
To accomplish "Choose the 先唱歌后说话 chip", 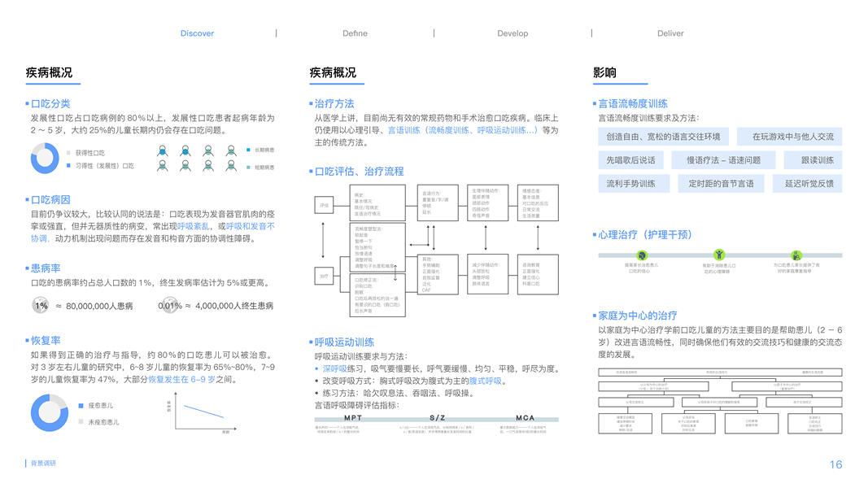I will point(630,160).
